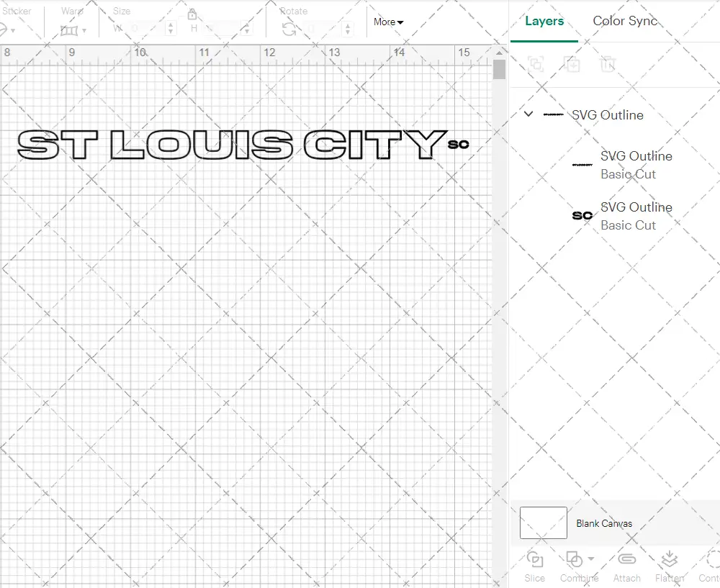Collapse the SVG Outline group

click(x=528, y=114)
